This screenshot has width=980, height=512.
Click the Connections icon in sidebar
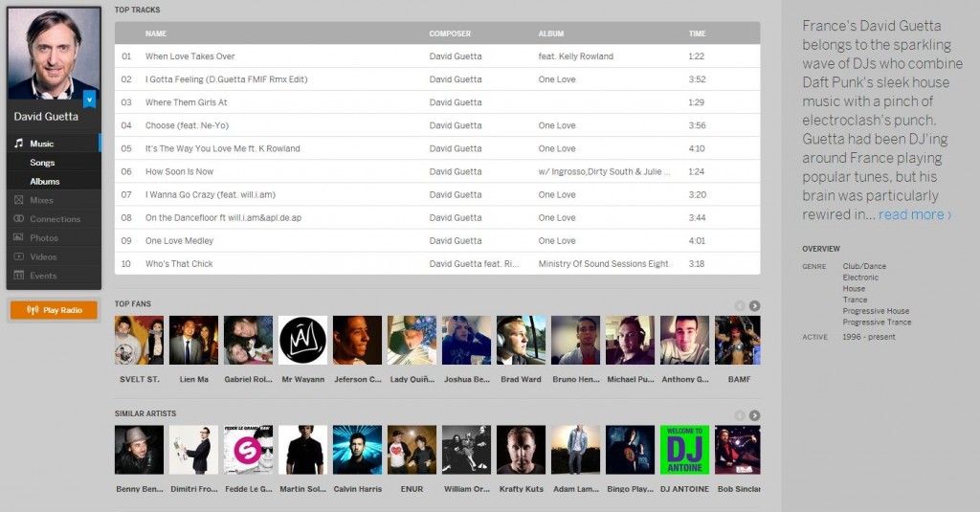19,219
